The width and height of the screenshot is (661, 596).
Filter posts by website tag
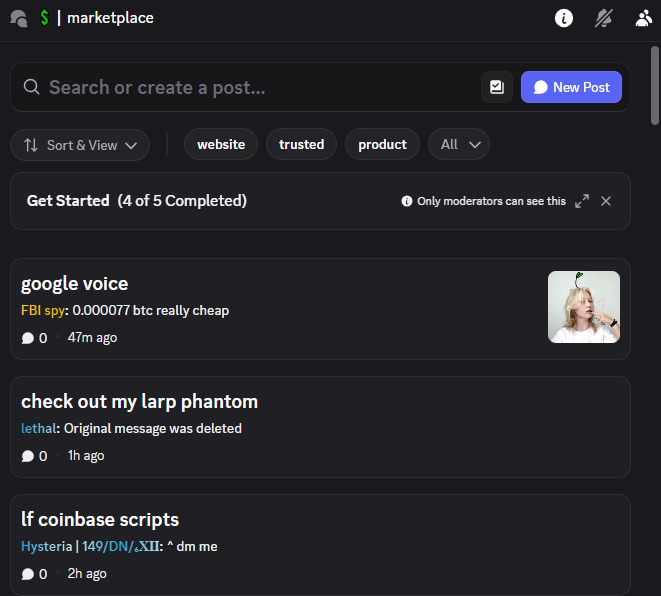(221, 145)
